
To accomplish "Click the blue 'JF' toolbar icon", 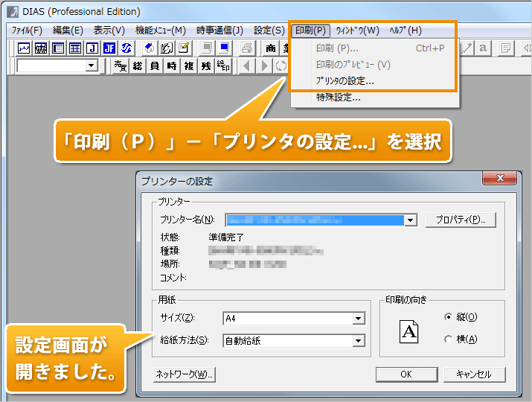I will pos(109,48).
